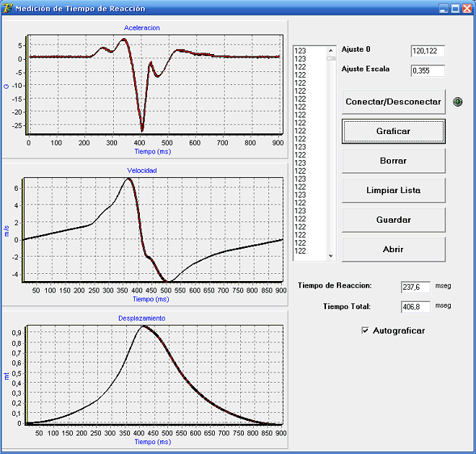Click the green connection status indicator
The height and width of the screenshot is (454, 476).
click(x=457, y=102)
